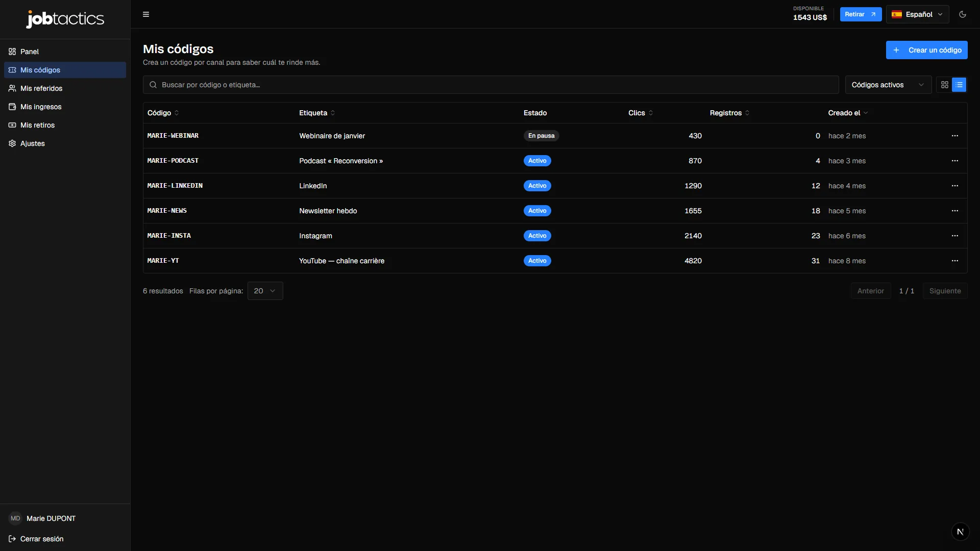Click the MARIE-WEBINAR code cell

click(173, 136)
